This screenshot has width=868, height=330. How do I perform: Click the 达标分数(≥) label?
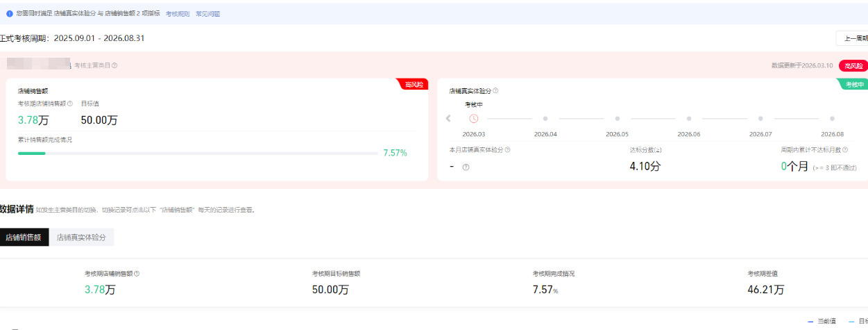pyautogui.click(x=645, y=149)
